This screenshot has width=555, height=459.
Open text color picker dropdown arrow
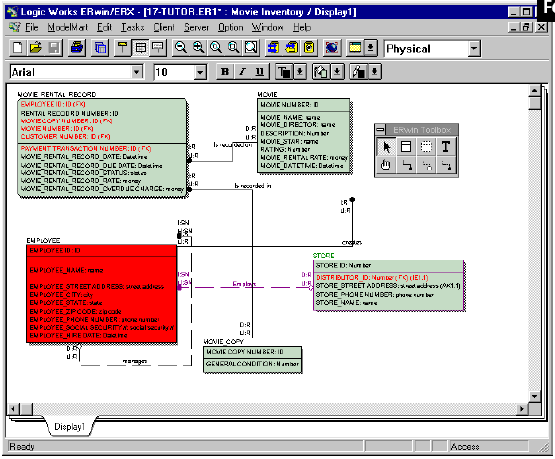[x=300, y=72]
